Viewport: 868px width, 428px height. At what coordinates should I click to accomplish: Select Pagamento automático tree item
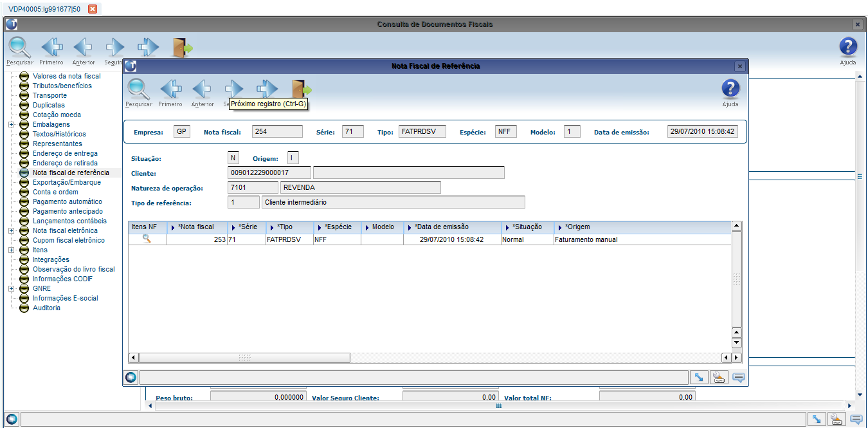[67, 201]
